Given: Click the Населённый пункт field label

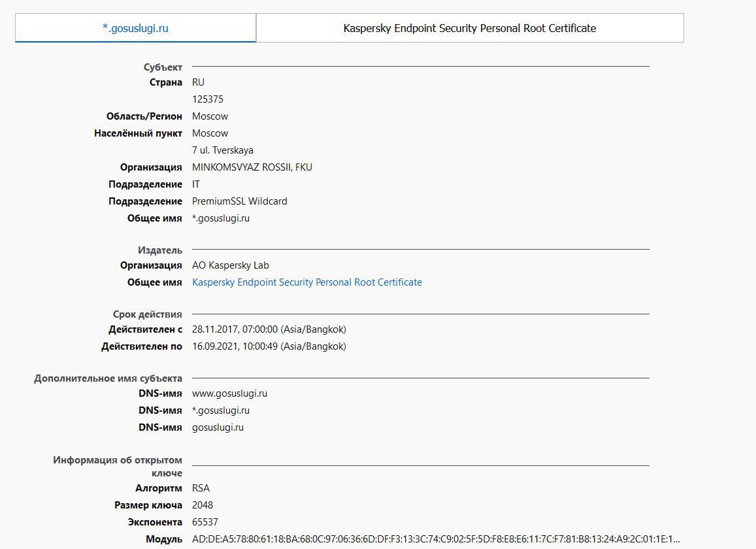Looking at the screenshot, I should [138, 133].
